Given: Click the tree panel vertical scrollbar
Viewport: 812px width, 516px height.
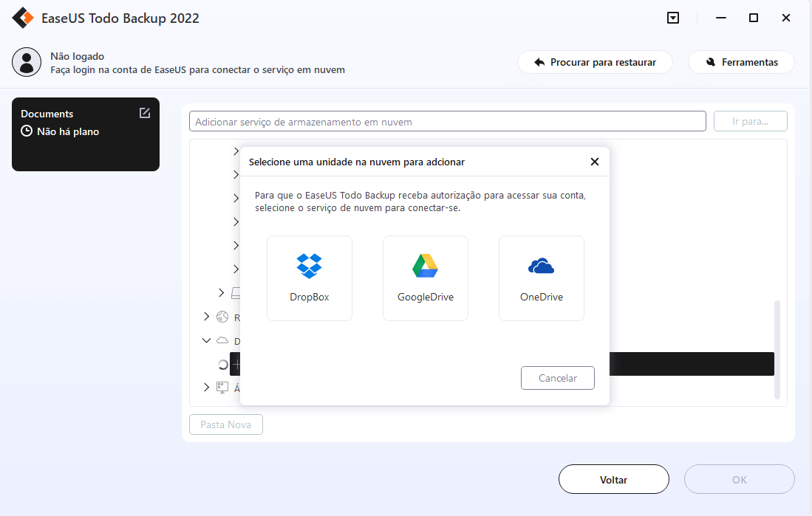Looking at the screenshot, I should pyautogui.click(x=777, y=349).
